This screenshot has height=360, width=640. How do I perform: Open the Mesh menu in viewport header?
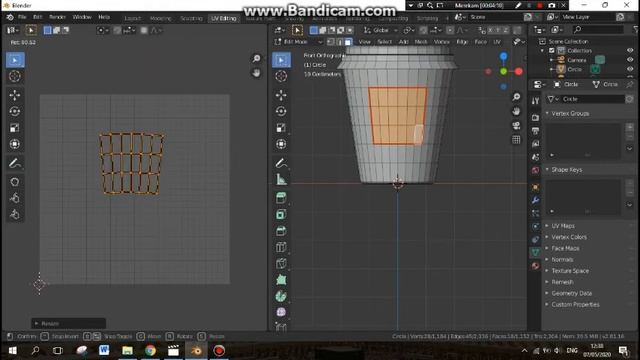pyautogui.click(x=420, y=42)
